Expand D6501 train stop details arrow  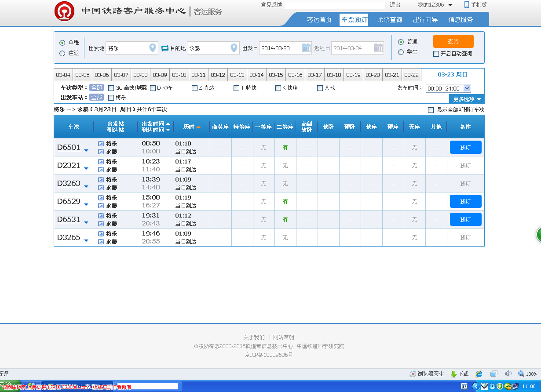(86, 150)
